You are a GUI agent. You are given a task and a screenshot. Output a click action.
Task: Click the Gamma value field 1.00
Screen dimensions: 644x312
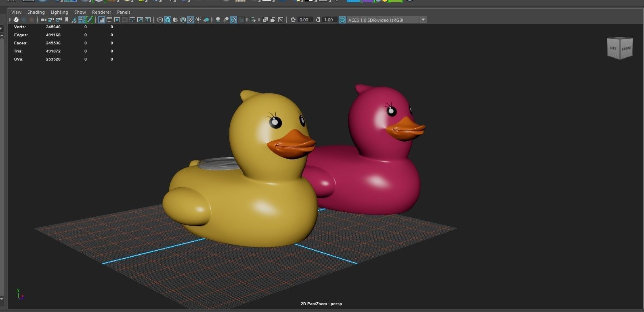tap(329, 20)
